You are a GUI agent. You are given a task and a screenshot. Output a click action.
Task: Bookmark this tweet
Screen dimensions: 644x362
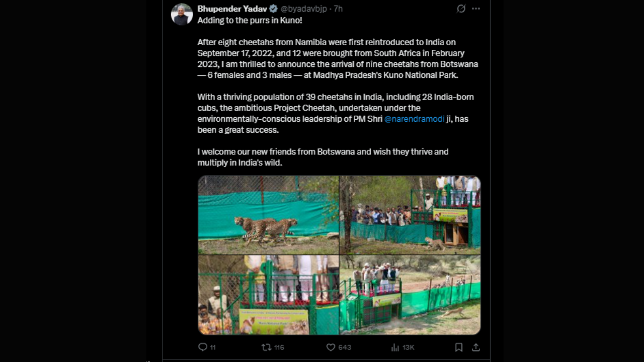click(x=459, y=347)
